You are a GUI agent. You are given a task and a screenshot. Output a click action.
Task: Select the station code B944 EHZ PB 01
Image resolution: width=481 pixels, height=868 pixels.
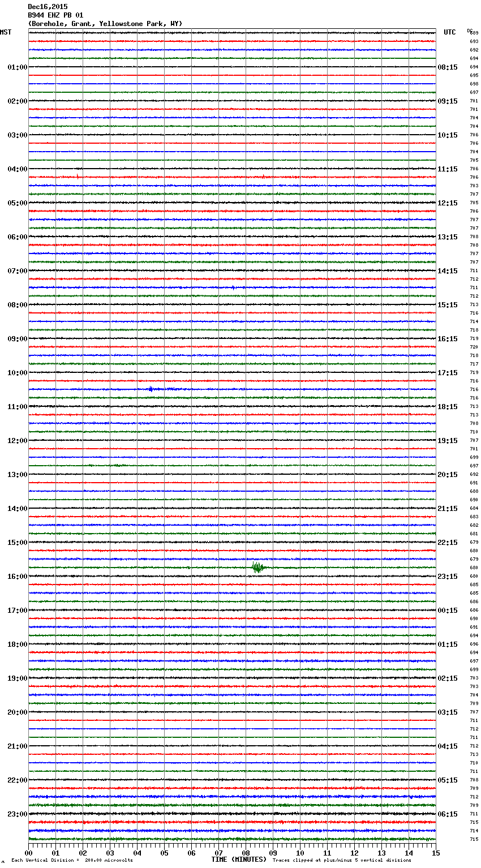[55, 15]
